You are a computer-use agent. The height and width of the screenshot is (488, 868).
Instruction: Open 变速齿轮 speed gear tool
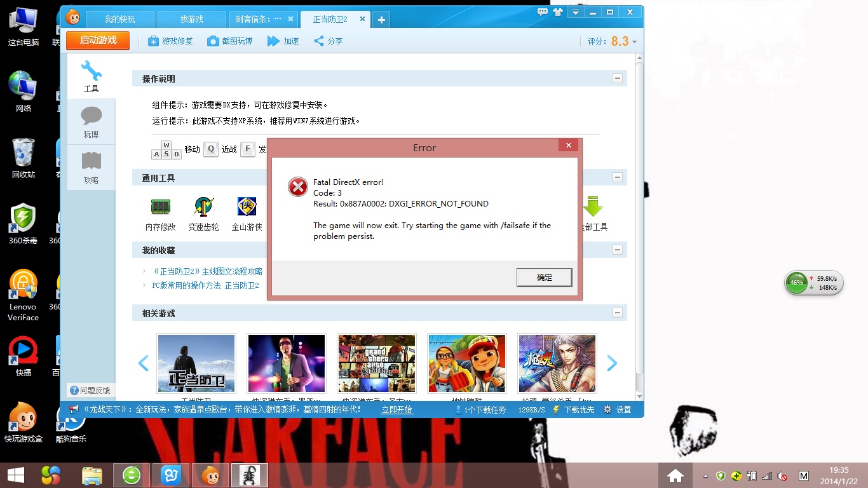203,214
